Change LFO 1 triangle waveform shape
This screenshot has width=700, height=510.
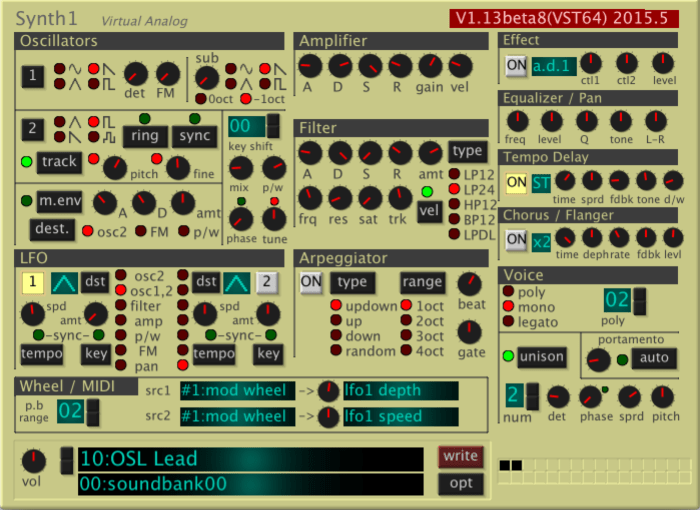coord(64,282)
